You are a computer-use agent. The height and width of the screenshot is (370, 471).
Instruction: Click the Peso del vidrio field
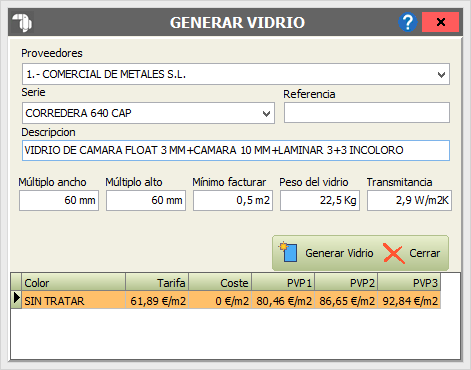[320, 200]
